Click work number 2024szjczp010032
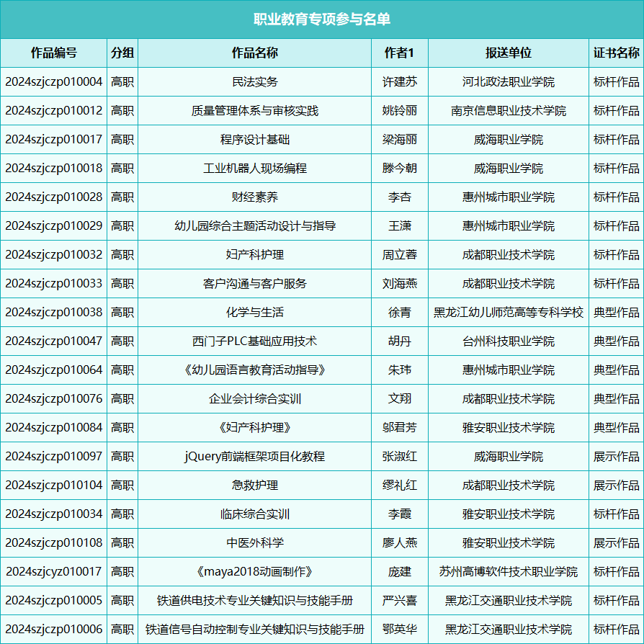 [x=54, y=254]
